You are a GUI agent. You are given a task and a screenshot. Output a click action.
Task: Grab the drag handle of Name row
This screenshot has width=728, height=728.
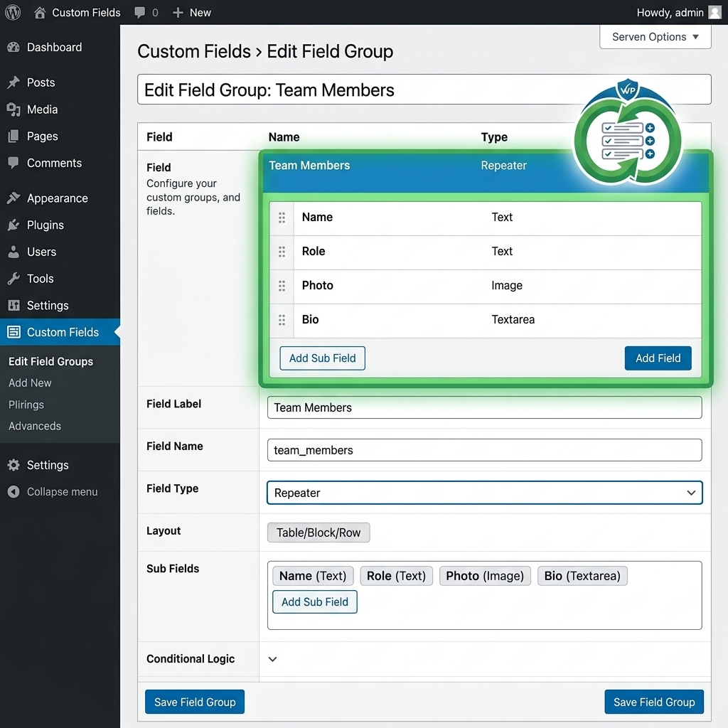pos(282,218)
